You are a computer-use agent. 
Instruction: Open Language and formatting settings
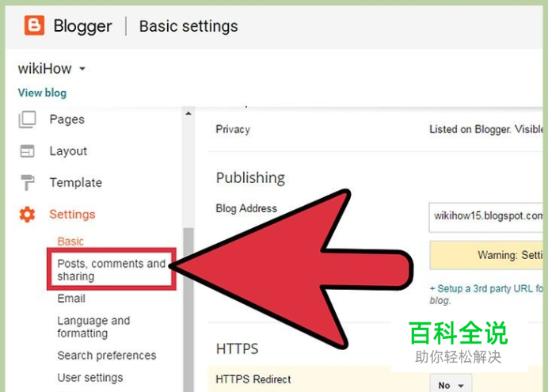pyautogui.click(x=93, y=326)
